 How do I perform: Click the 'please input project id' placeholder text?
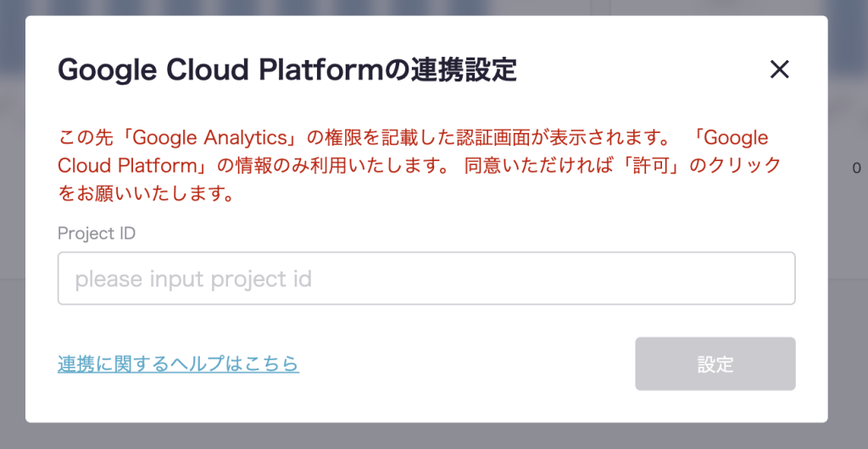(x=193, y=279)
